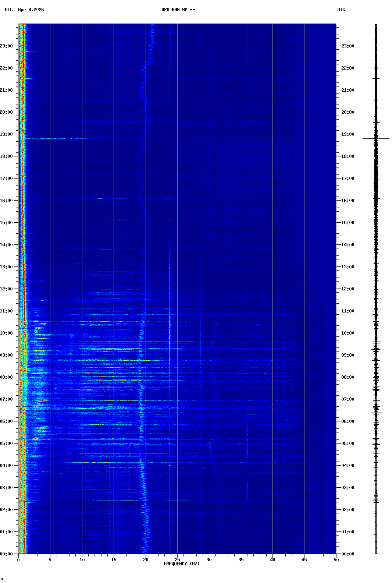Screen dimensions: 392x583
Task: Click the 20 Hz tick on frequency axis
Action: pyautogui.click(x=146, y=559)
